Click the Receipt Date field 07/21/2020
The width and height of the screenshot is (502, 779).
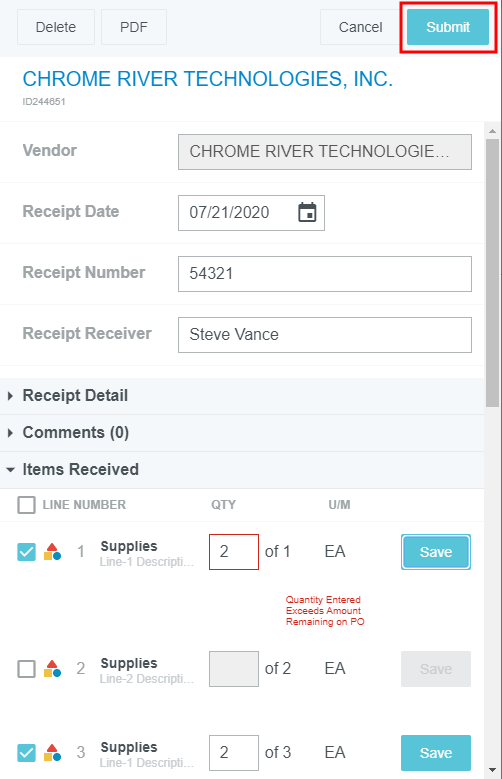[251, 213]
